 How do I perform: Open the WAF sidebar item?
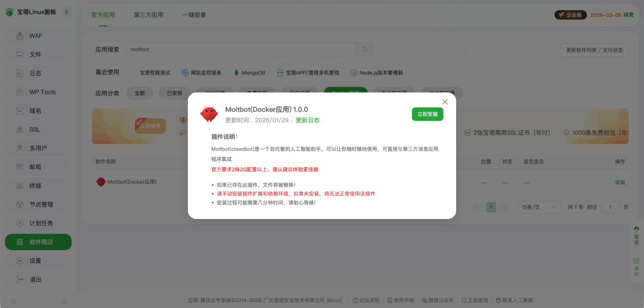(38, 36)
